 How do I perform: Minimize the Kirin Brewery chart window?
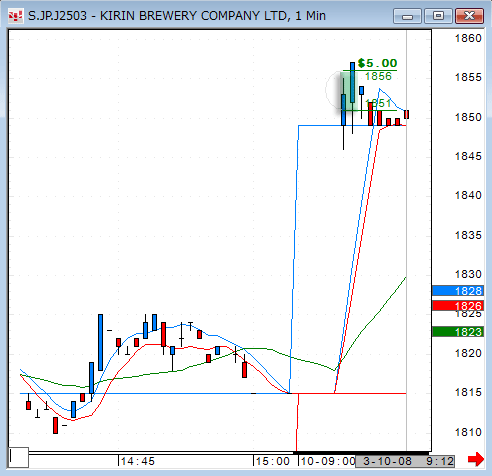point(407,16)
